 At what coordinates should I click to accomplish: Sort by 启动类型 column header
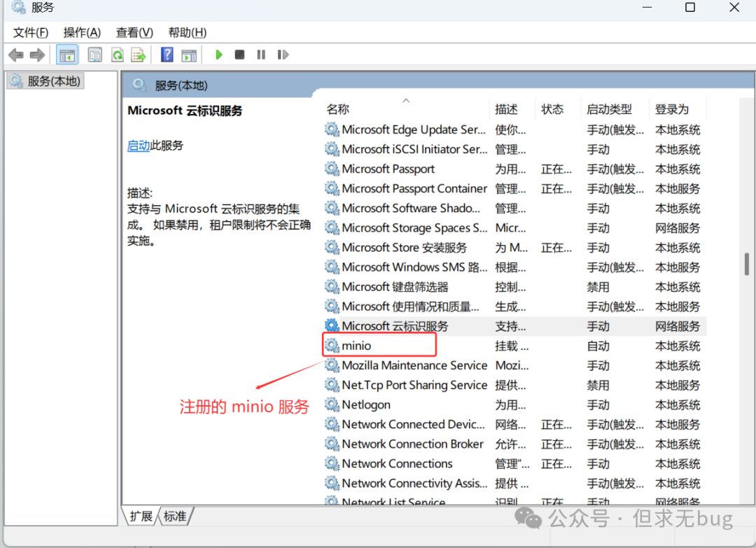pyautogui.click(x=609, y=109)
